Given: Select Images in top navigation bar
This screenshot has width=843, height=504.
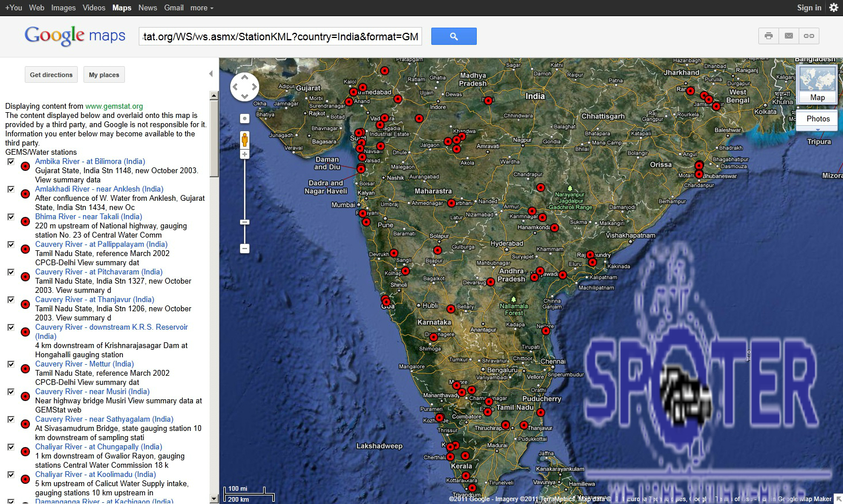Looking at the screenshot, I should 63,7.
